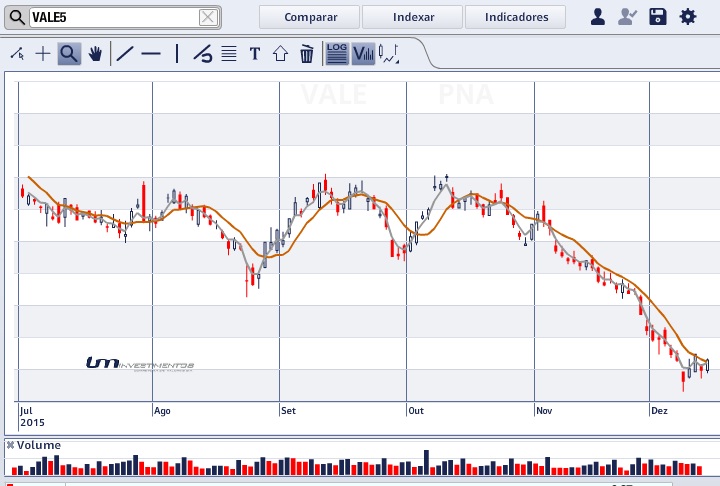The width and height of the screenshot is (720, 486).
Task: Select the arrow marker tool
Action: tap(281, 54)
